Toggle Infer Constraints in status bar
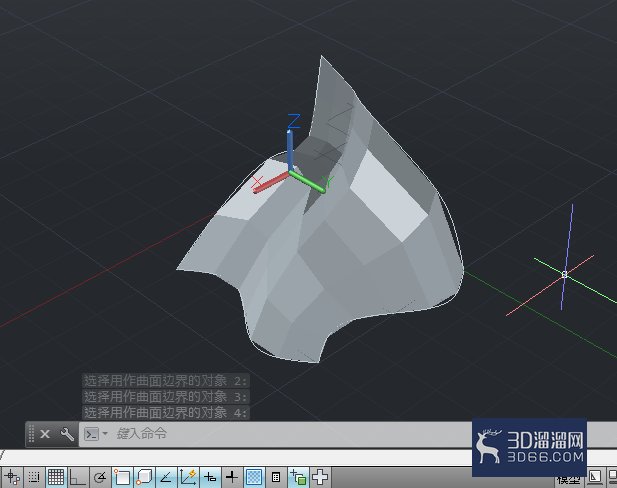The height and width of the screenshot is (488, 617). 12,477
